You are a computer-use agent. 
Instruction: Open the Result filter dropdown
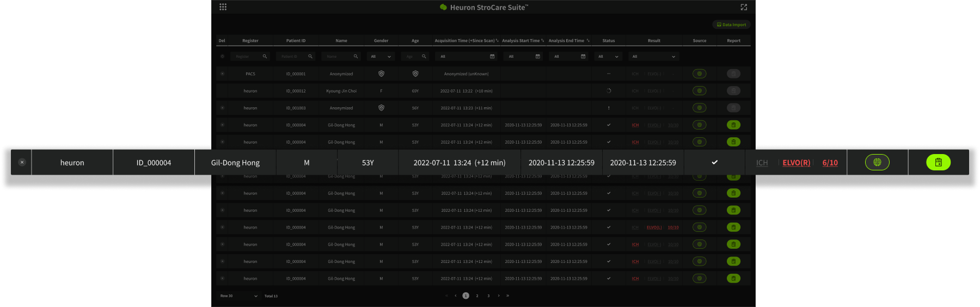[x=654, y=56]
